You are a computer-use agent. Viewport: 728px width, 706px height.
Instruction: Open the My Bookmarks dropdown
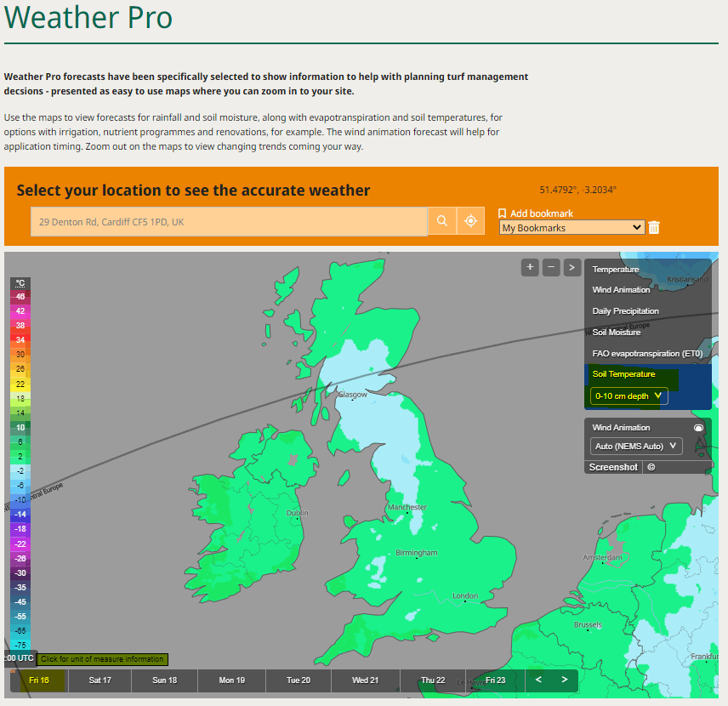click(572, 228)
